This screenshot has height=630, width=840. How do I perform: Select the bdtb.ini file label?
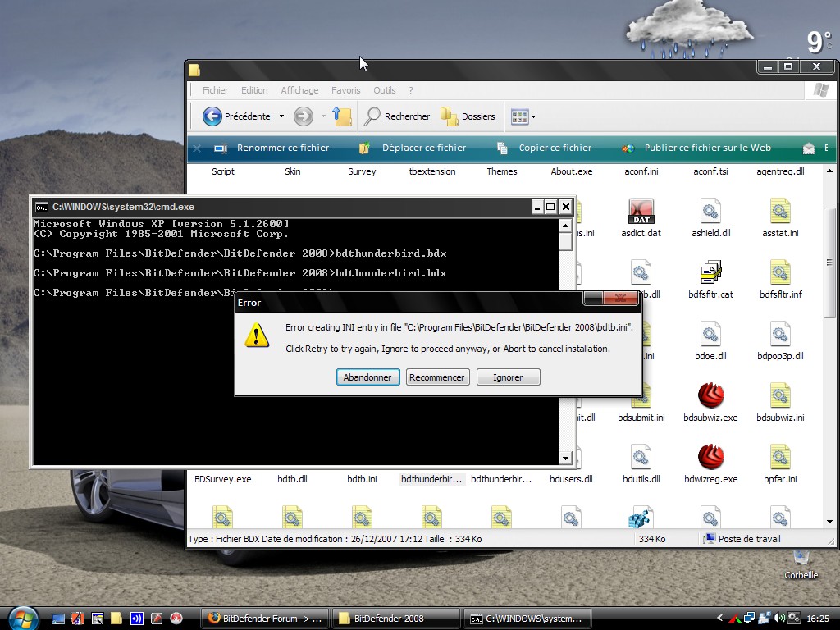[362, 479]
